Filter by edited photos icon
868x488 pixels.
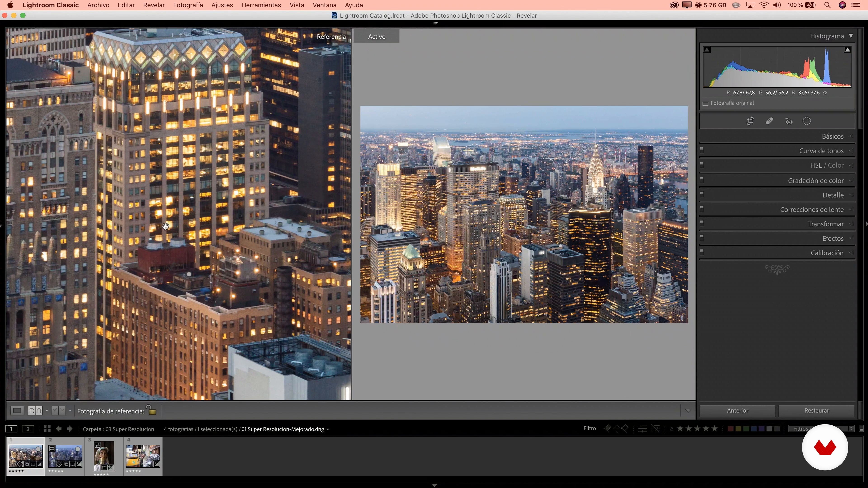(x=642, y=429)
